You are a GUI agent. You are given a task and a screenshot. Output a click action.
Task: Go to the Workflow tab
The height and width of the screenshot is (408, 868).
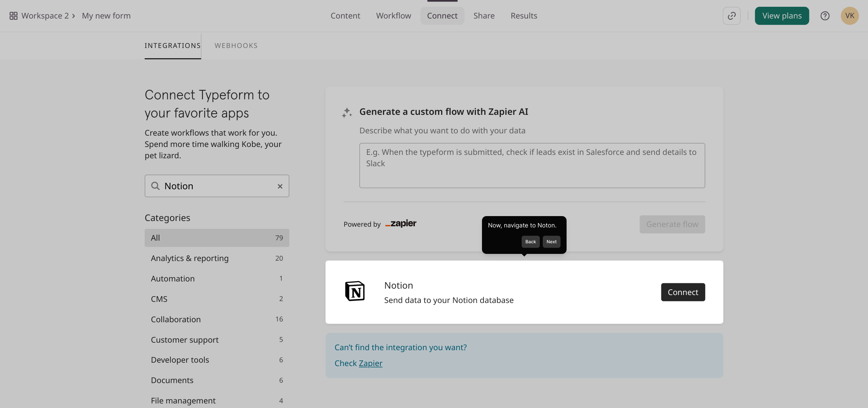point(393,16)
